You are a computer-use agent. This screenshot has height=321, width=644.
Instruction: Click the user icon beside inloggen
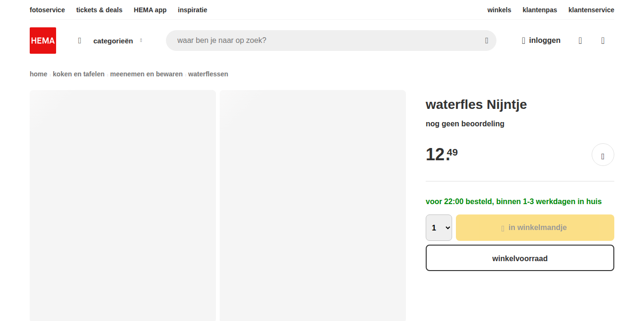[523, 41]
